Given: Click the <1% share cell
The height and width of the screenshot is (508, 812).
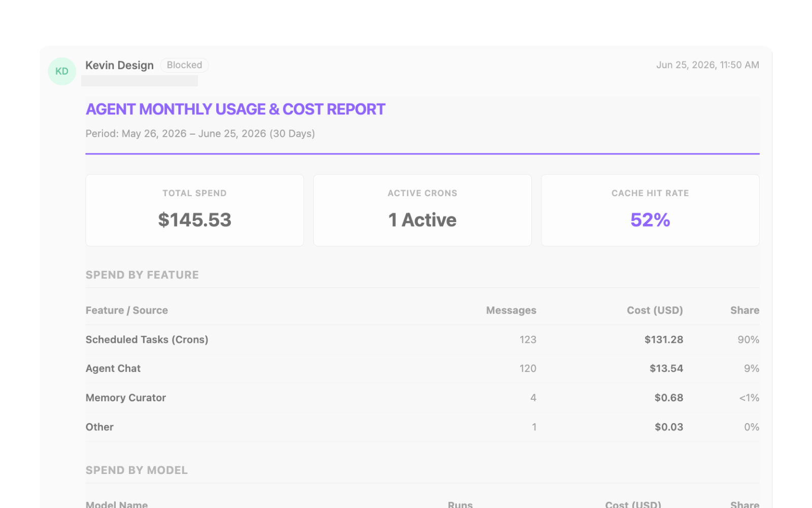Looking at the screenshot, I should tap(749, 398).
